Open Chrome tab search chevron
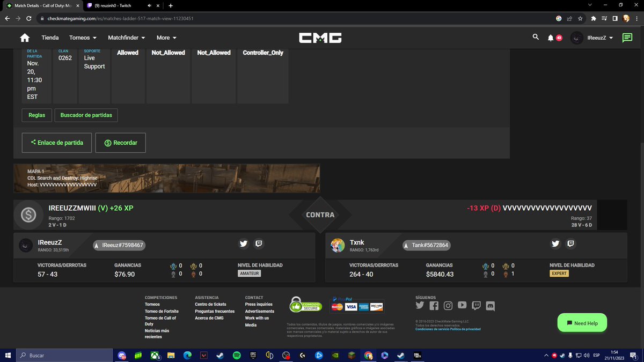This screenshot has height=362, width=644. (x=590, y=5)
